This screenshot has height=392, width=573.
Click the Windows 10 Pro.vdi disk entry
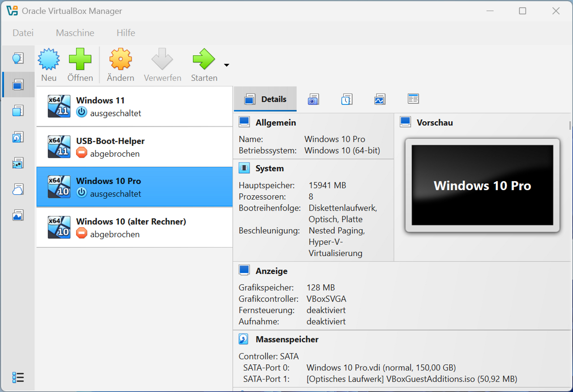coord(381,368)
